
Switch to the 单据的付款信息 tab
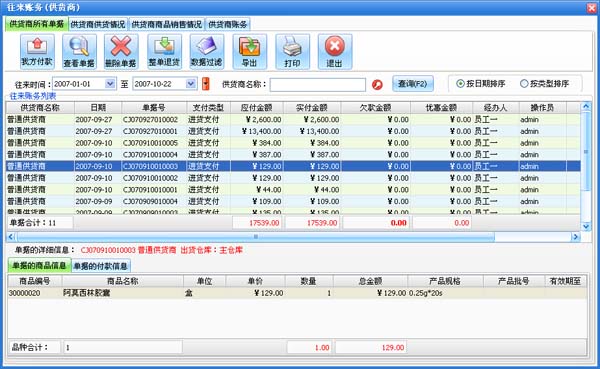click(101, 266)
